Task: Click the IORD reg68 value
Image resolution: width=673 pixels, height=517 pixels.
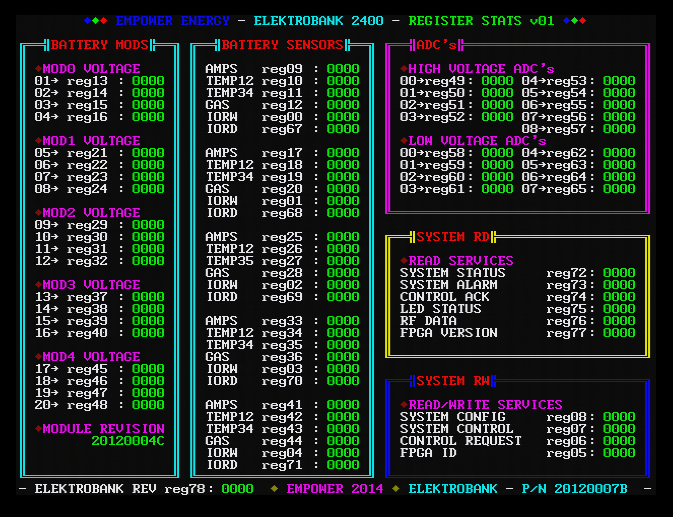Action: 343,213
